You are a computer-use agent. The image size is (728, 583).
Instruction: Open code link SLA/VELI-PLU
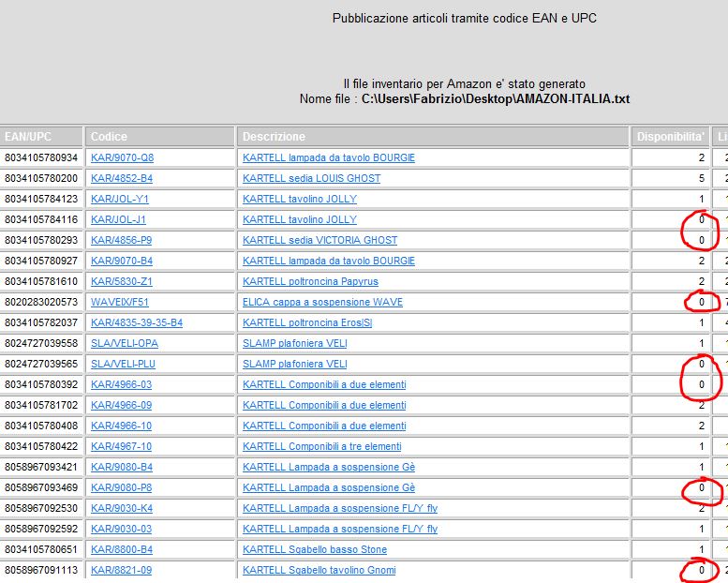coord(123,364)
